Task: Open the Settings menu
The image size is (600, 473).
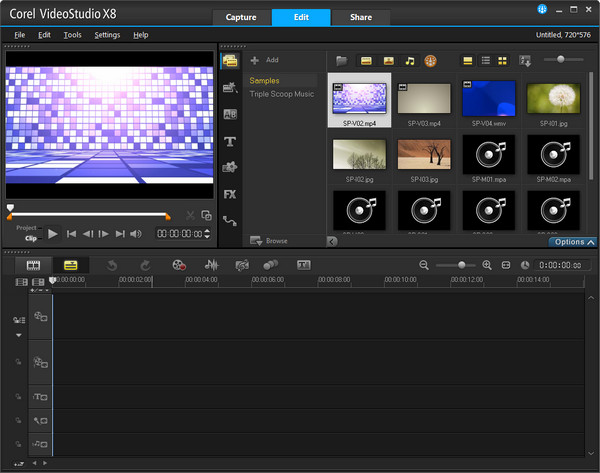Action: click(107, 35)
